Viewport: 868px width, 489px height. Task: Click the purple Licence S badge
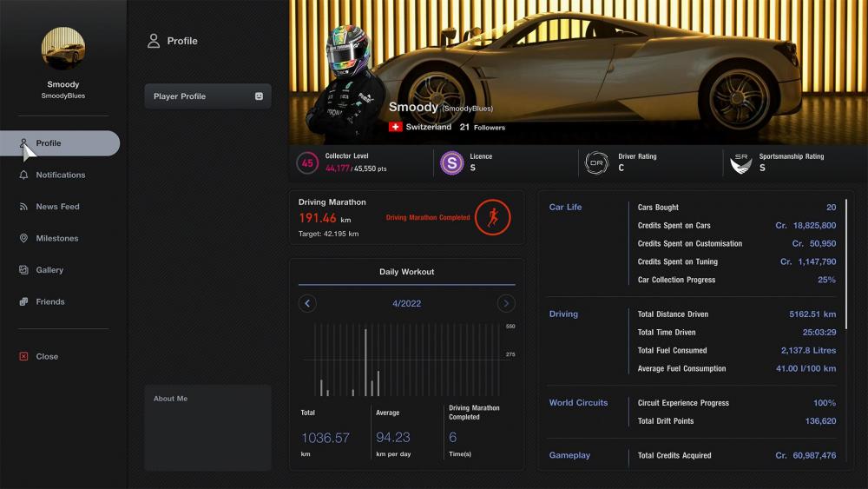451,162
